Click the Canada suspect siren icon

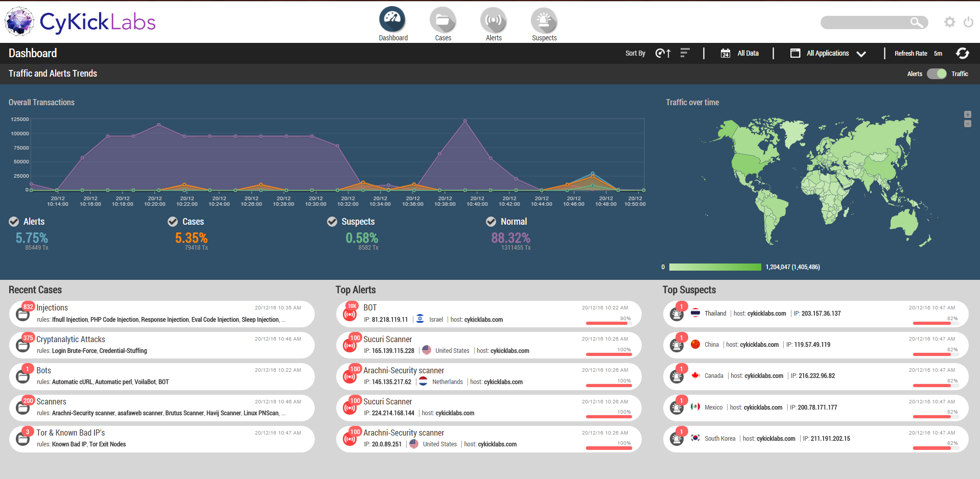point(676,376)
